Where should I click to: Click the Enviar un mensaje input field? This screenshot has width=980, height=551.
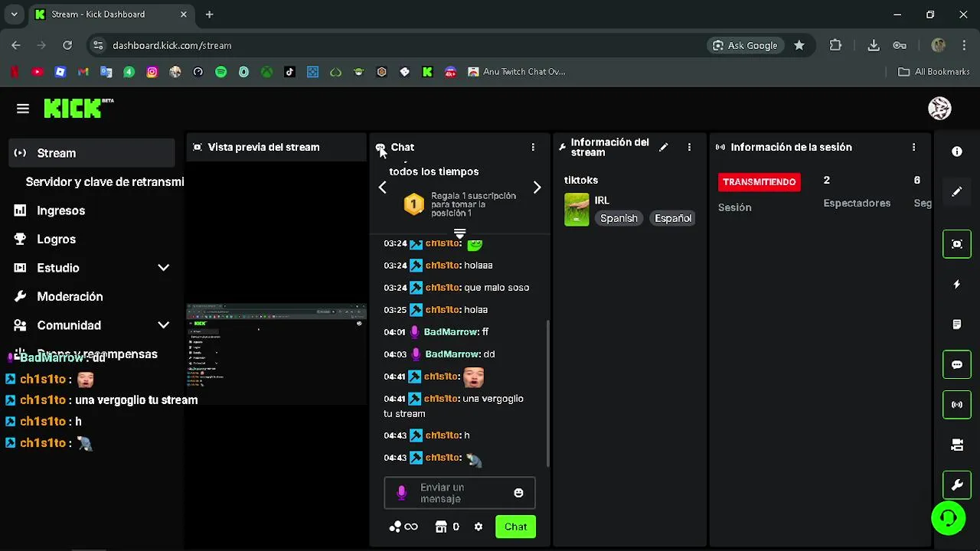pos(459,493)
